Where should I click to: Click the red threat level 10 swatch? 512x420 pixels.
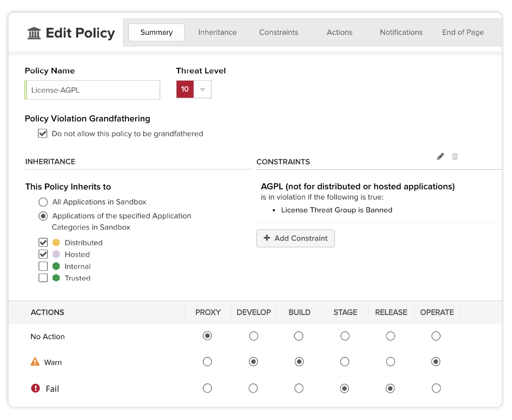(185, 90)
